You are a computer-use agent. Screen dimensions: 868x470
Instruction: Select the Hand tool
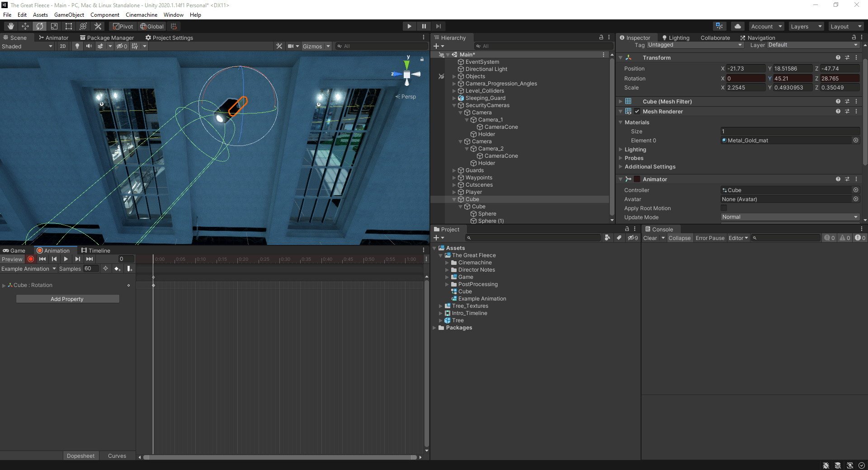tap(11, 26)
